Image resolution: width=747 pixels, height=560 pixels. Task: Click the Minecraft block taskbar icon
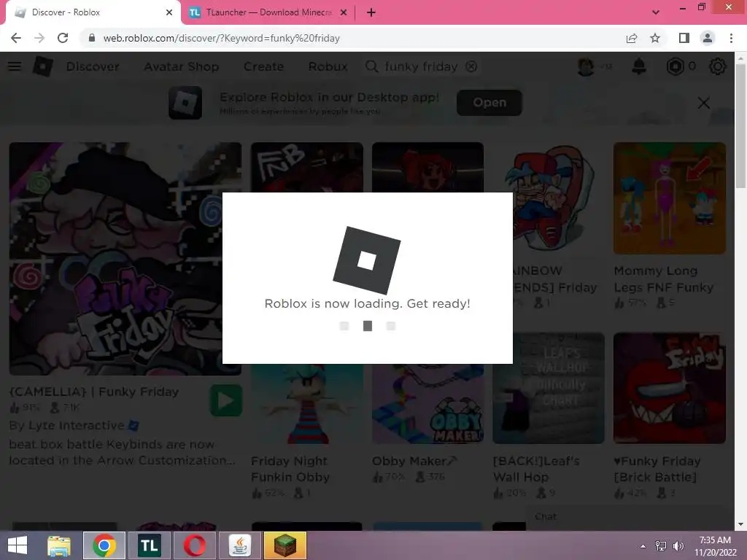[285, 545]
